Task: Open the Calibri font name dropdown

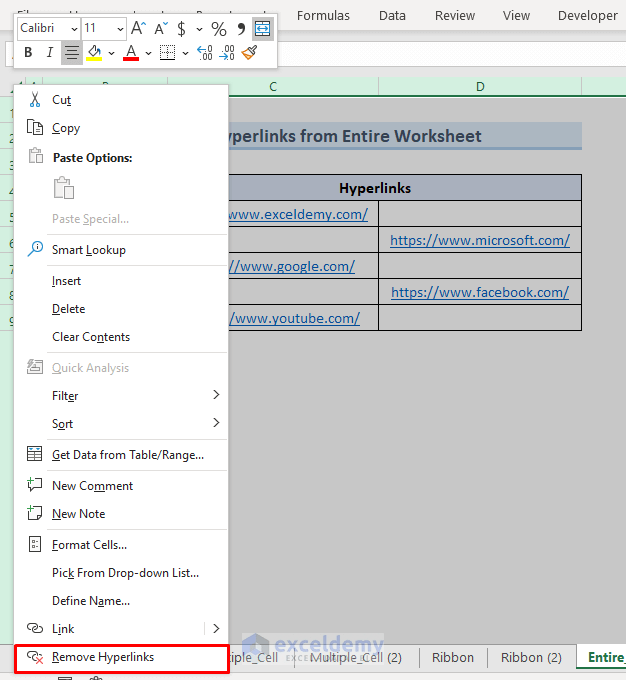Action: pos(75,29)
